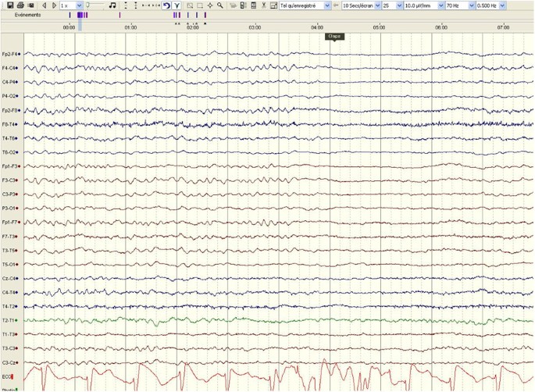Select the green T2-T1 channel label
This screenshot has width=535, height=392.
click(10, 320)
